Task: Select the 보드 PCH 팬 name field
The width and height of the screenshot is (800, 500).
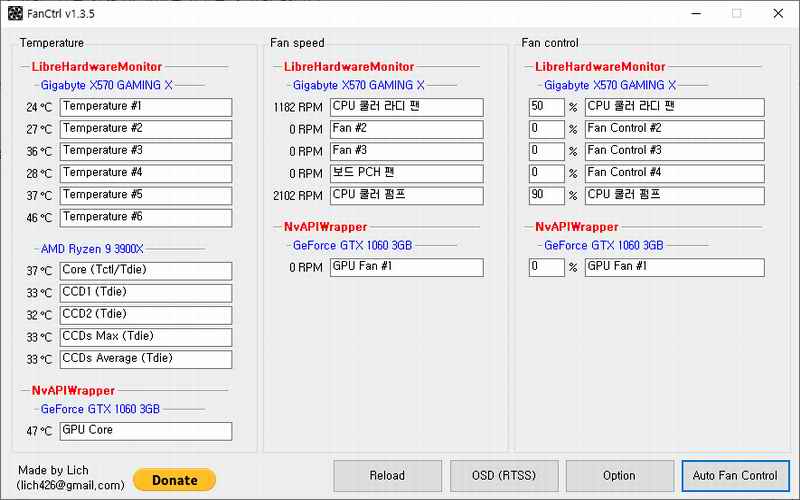Action: coord(406,173)
